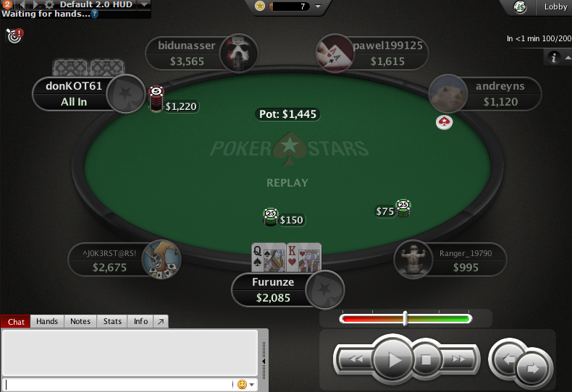Click the target challenges icon with alert

click(15, 35)
